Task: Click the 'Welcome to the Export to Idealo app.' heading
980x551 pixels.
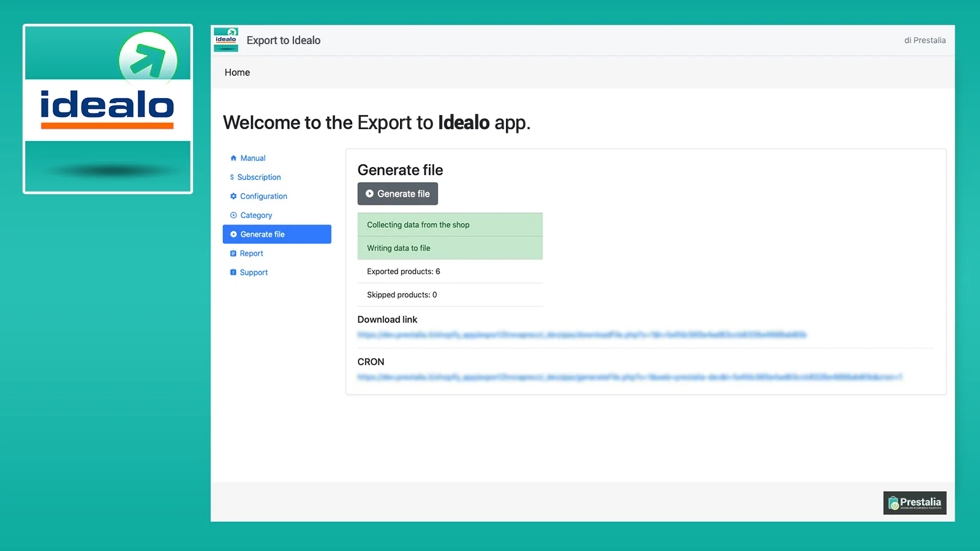Action: coord(377,122)
